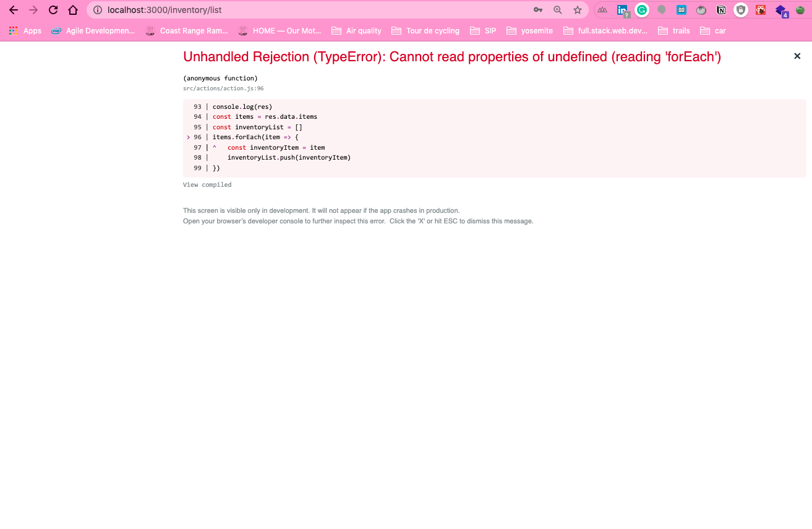812x529 pixels.
Task: Click the View compiled link
Action: 207,184
